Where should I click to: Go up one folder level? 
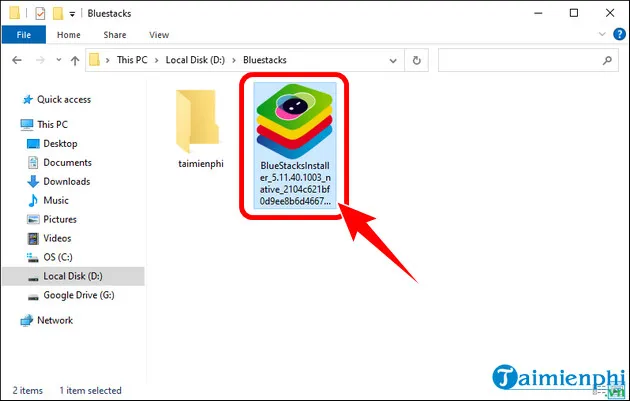pos(75,60)
